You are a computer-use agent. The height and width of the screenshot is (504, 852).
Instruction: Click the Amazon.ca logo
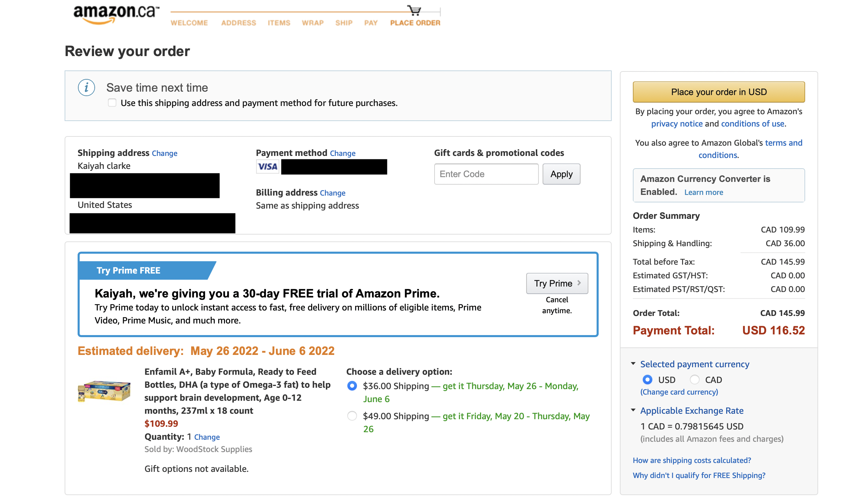116,14
